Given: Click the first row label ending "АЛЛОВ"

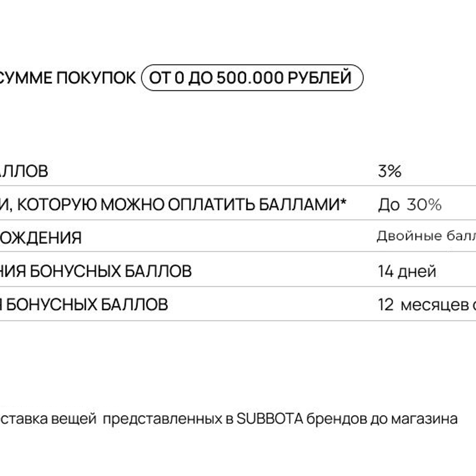Looking at the screenshot, I should coord(24,171).
